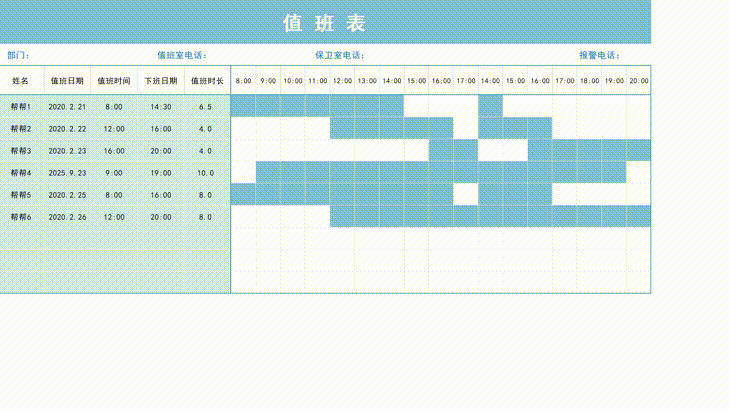Viewport: 730px width, 410px height.
Task: Select the 值班时长 column header
Action: [207, 81]
